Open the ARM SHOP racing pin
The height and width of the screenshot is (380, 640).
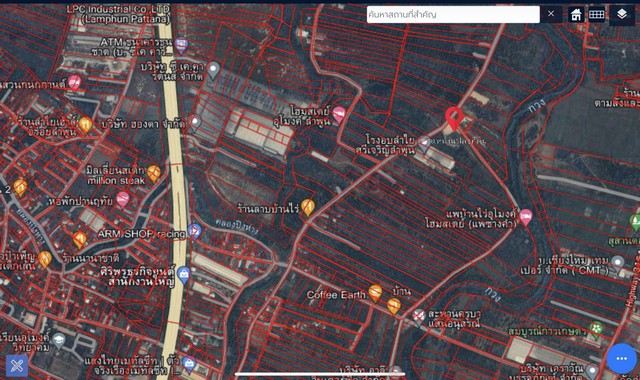[195, 231]
